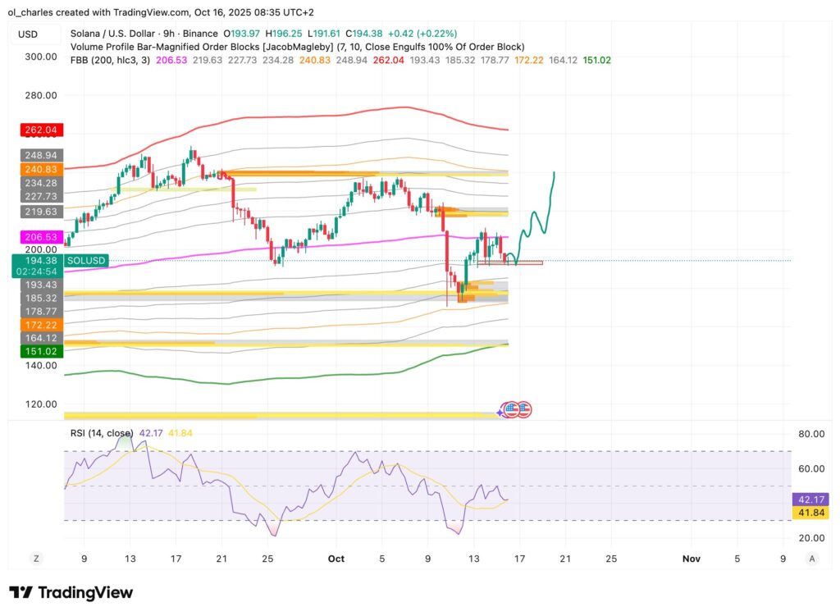Viewport: 840px width, 616px height.
Task: Select the red 262.04 price label
Action: [x=40, y=130]
